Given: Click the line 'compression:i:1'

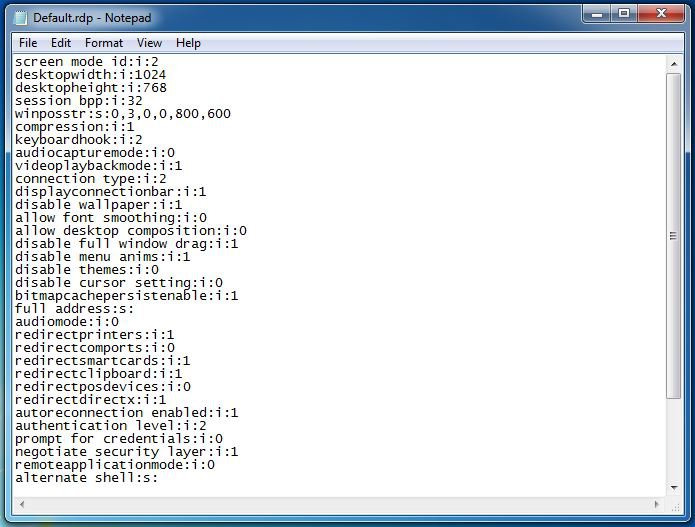Looking at the screenshot, I should tap(74, 127).
